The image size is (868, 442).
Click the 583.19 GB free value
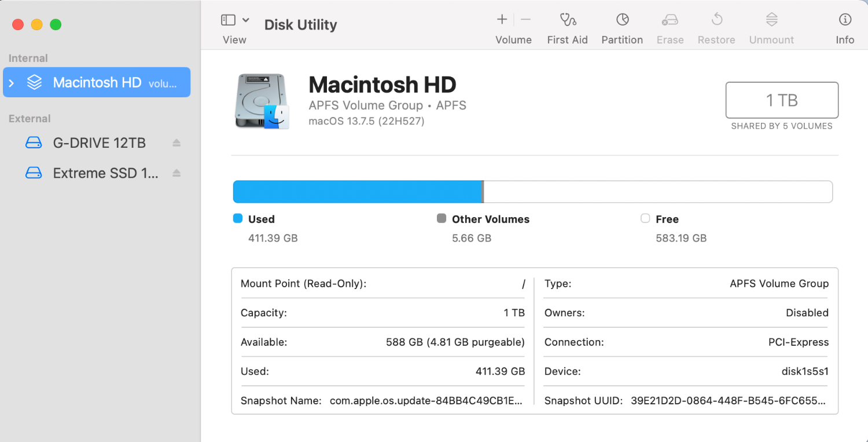pyautogui.click(x=681, y=238)
